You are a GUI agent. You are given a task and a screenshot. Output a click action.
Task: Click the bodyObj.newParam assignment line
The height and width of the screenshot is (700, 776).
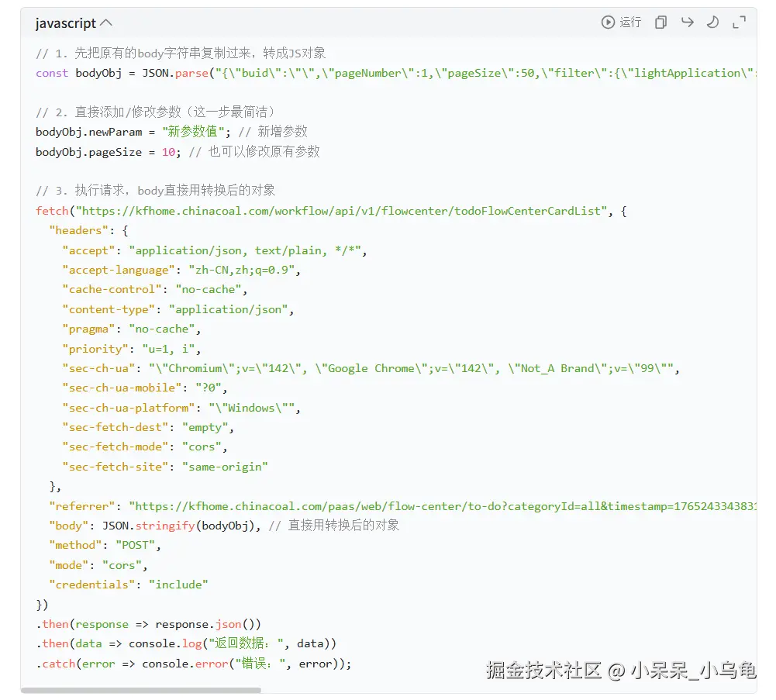[x=172, y=132]
